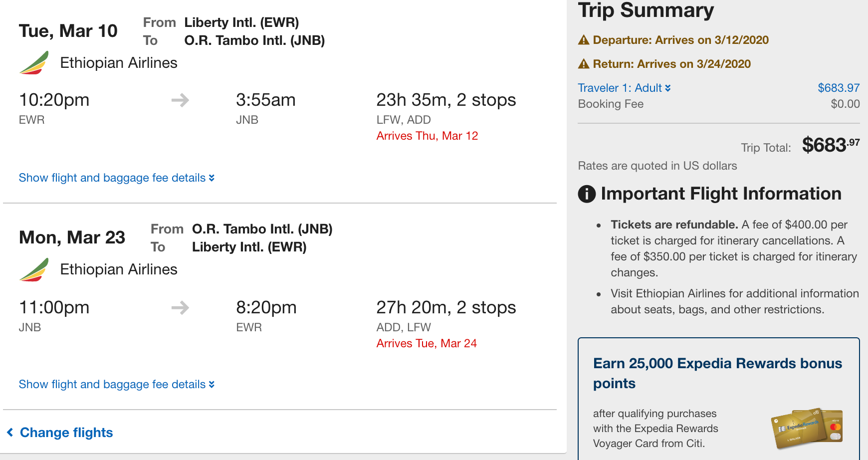The image size is (868, 460).
Task: Click the 23h 35m, 2 stops duration text
Action: [x=446, y=100]
